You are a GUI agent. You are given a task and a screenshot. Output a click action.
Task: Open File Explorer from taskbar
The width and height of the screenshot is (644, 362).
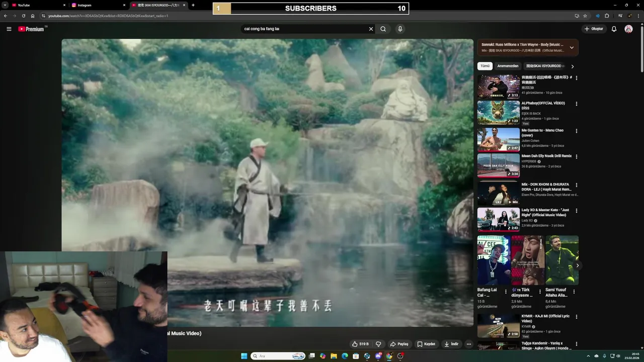(334, 356)
